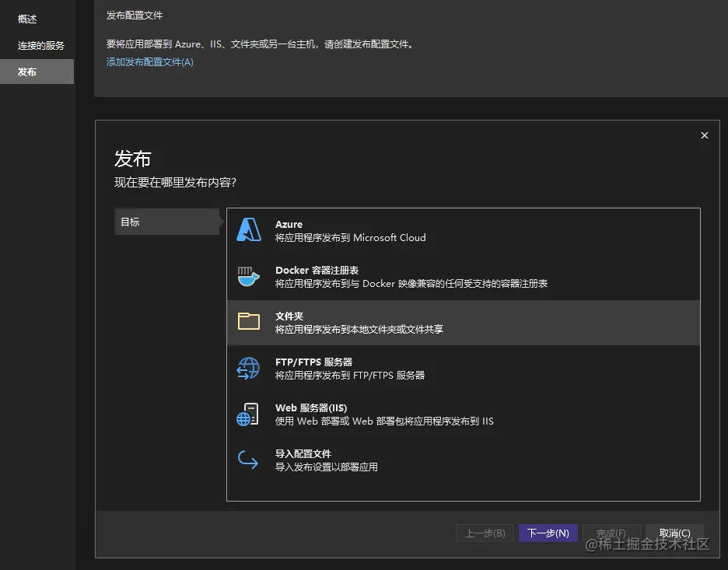Click the Azure cloud icon
Viewport: 728px width, 570px height.
(249, 229)
